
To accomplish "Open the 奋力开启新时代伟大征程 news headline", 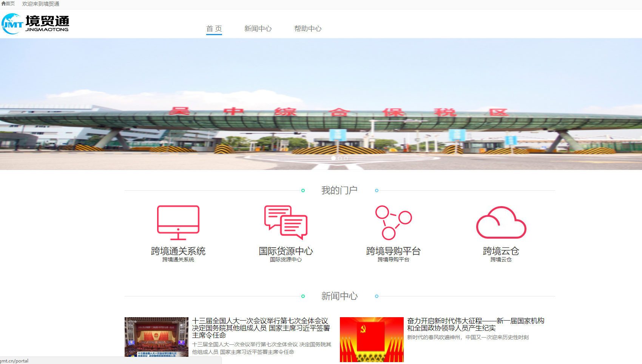I will pos(475,324).
